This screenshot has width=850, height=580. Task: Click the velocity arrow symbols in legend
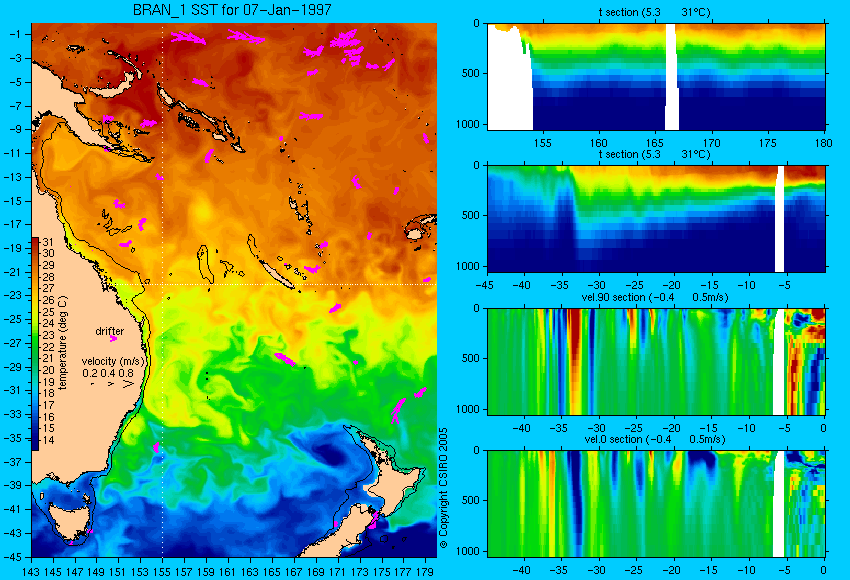point(113,384)
